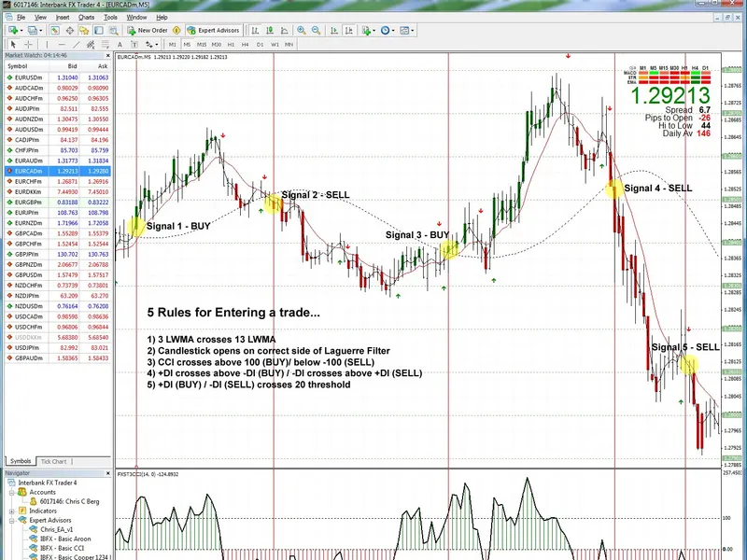Toggle the Expert Advisors button
The height and width of the screenshot is (560, 747).
click(214, 31)
